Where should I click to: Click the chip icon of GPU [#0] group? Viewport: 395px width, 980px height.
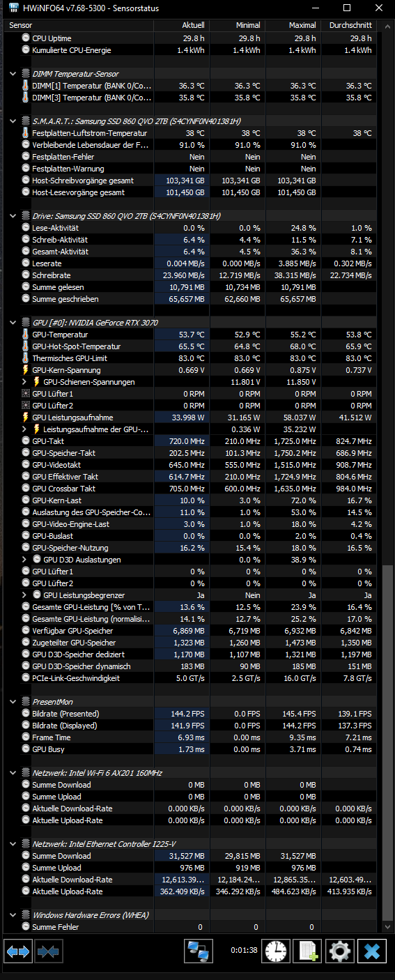[x=26, y=323]
